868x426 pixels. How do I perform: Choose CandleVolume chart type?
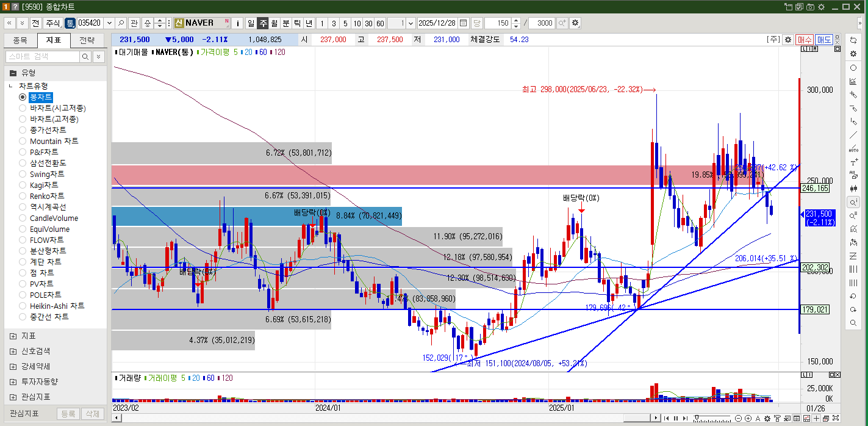pyautogui.click(x=23, y=218)
